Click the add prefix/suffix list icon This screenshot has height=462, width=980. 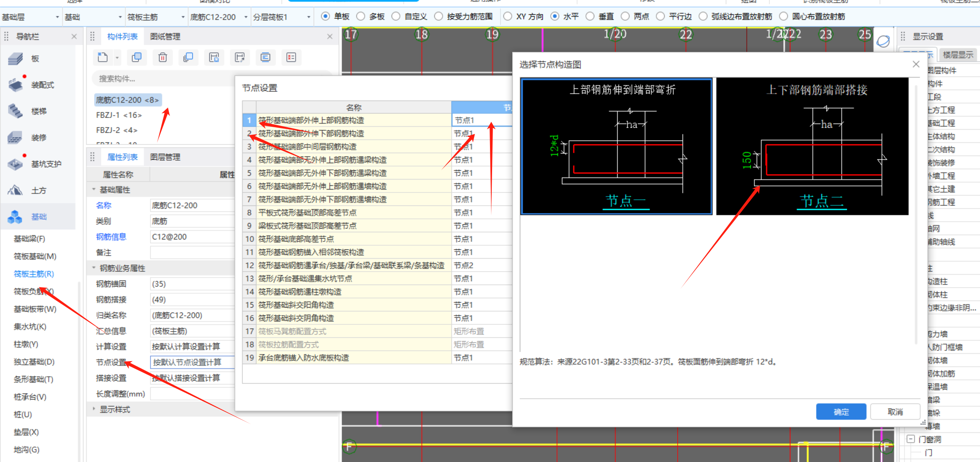point(266,57)
